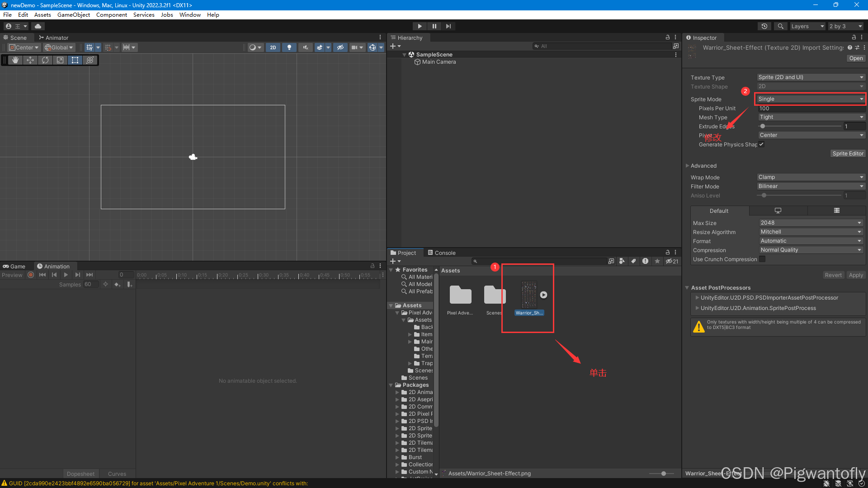The width and height of the screenshot is (868, 488).
Task: Drag the Aniso Level slider in Inspector
Action: 764,196
